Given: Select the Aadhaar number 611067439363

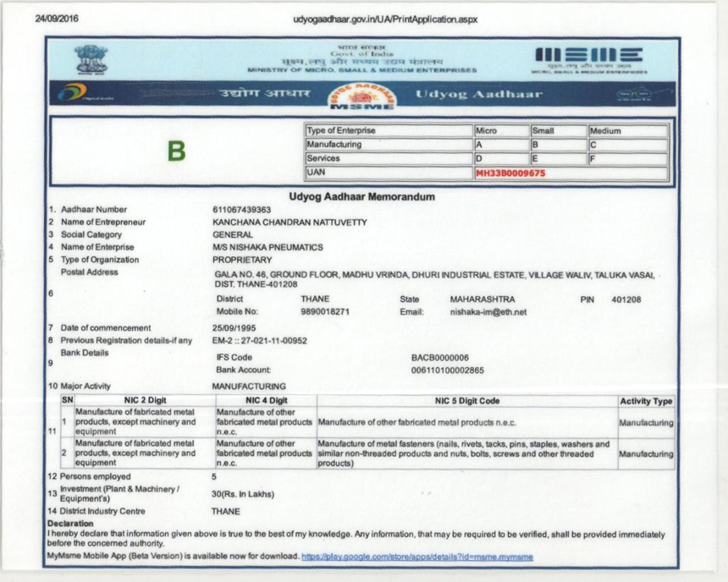Looking at the screenshot, I should click(241, 210).
